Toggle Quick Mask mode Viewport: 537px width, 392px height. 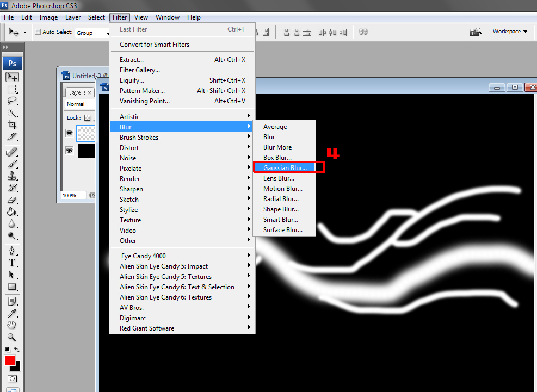tap(12, 378)
